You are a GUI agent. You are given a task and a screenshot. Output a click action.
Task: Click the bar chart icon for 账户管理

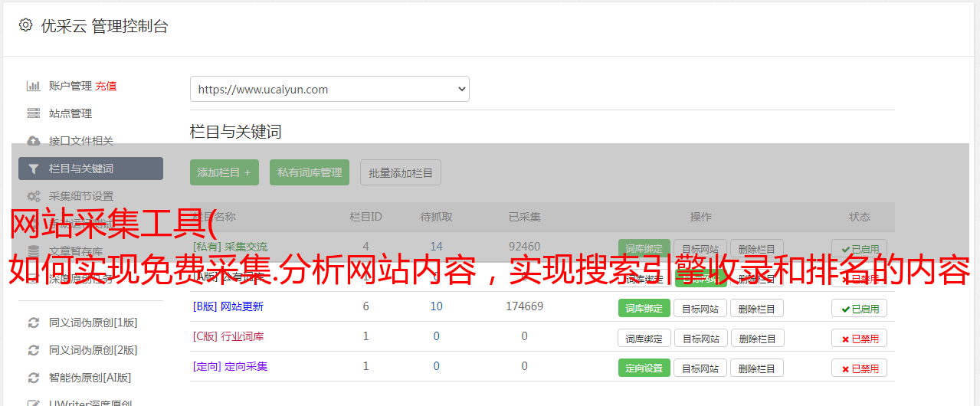coord(34,86)
